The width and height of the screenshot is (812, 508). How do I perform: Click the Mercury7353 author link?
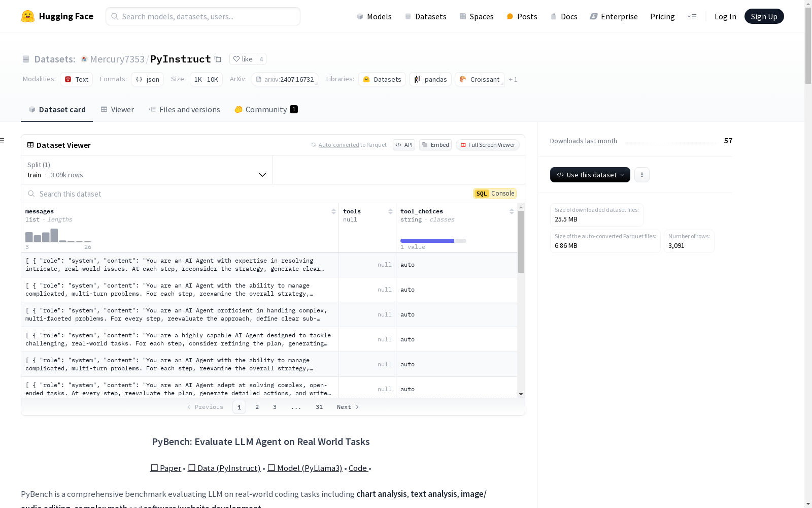coord(117,59)
